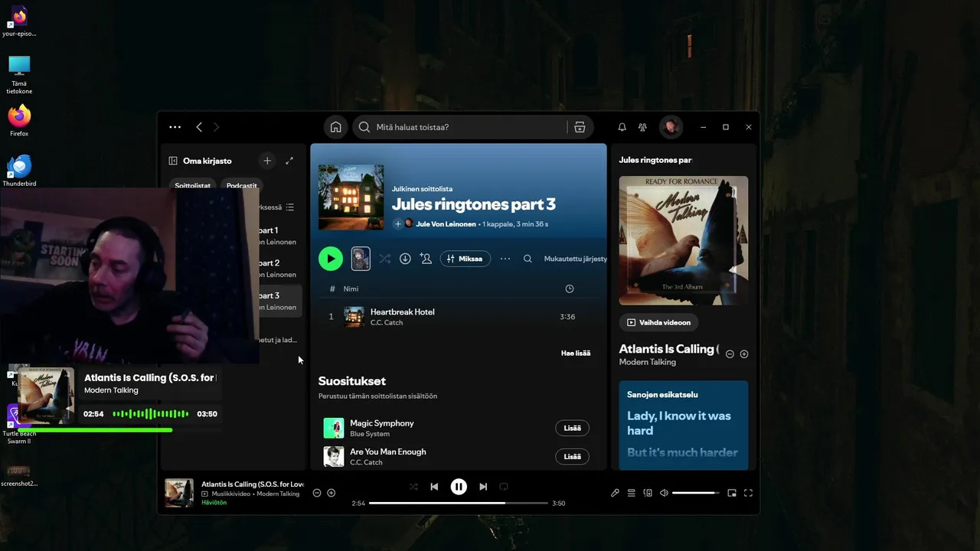Seek on the song progress bar
The width and height of the screenshot is (980, 551).
[459, 504]
